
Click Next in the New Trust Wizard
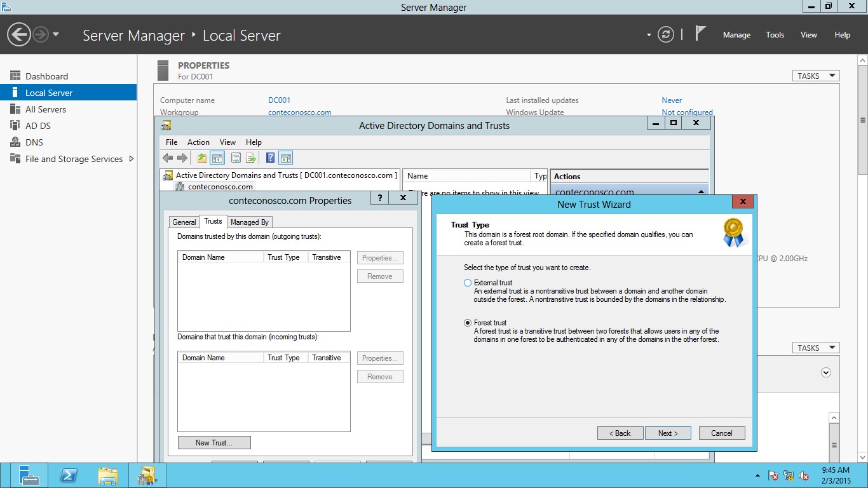(x=668, y=433)
